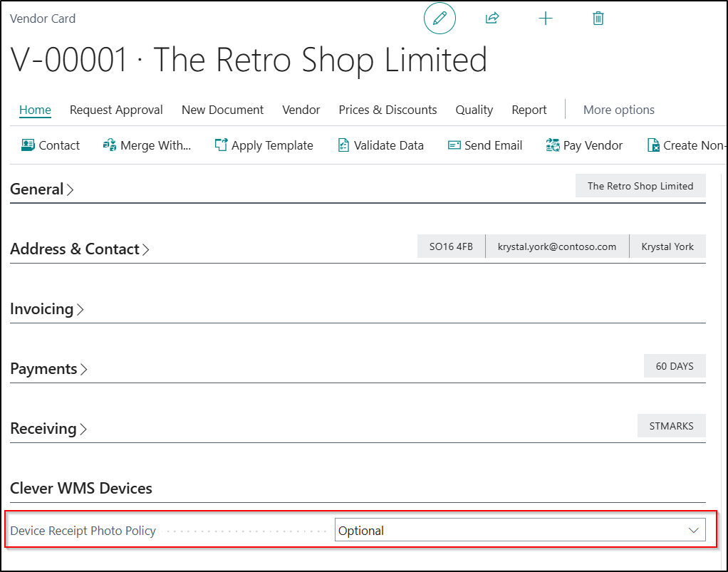Expand the Address & Contact section
728x572 pixels.
(x=80, y=249)
